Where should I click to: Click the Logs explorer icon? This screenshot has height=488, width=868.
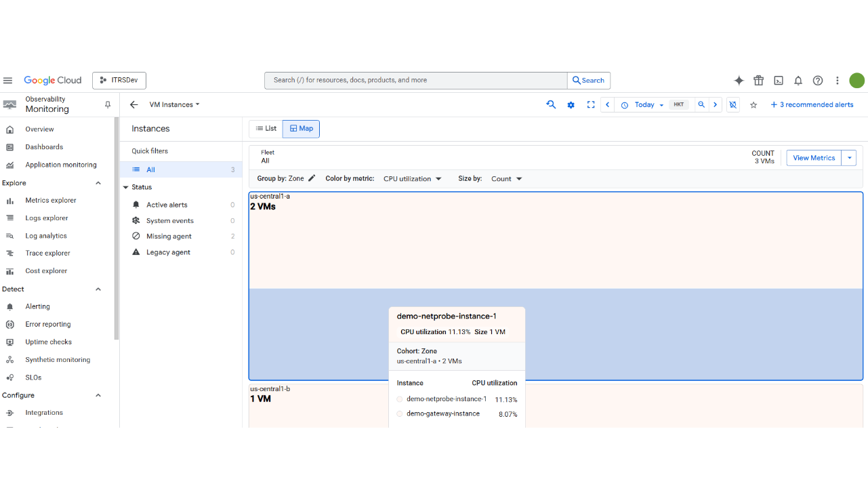(x=9, y=218)
